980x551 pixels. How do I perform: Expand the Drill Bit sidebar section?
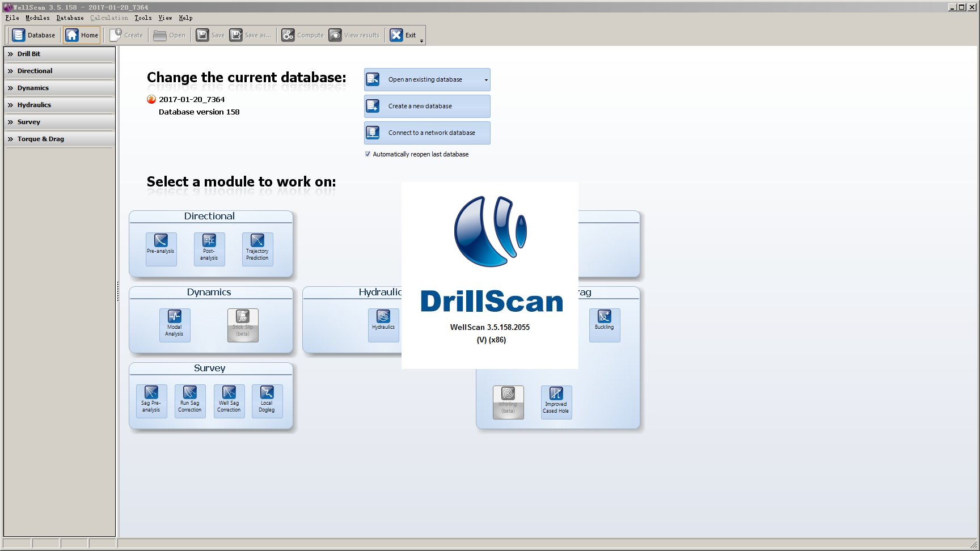tap(59, 54)
